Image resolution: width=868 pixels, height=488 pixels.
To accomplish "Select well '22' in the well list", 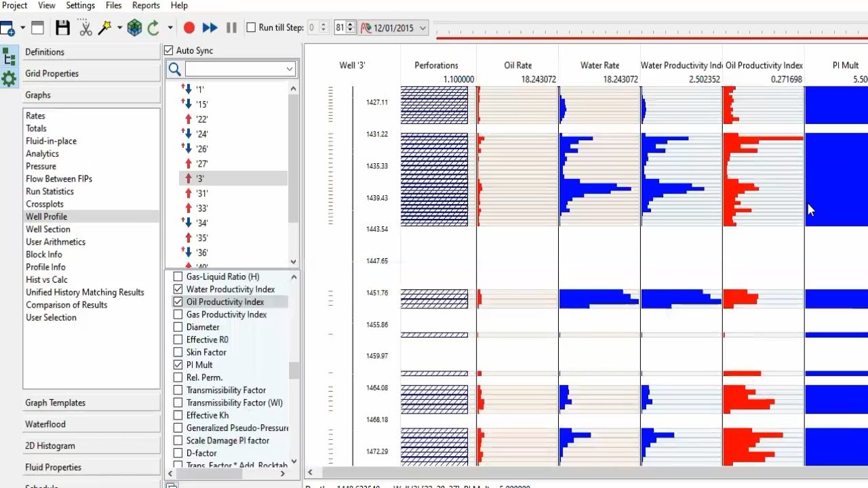I will click(201, 119).
